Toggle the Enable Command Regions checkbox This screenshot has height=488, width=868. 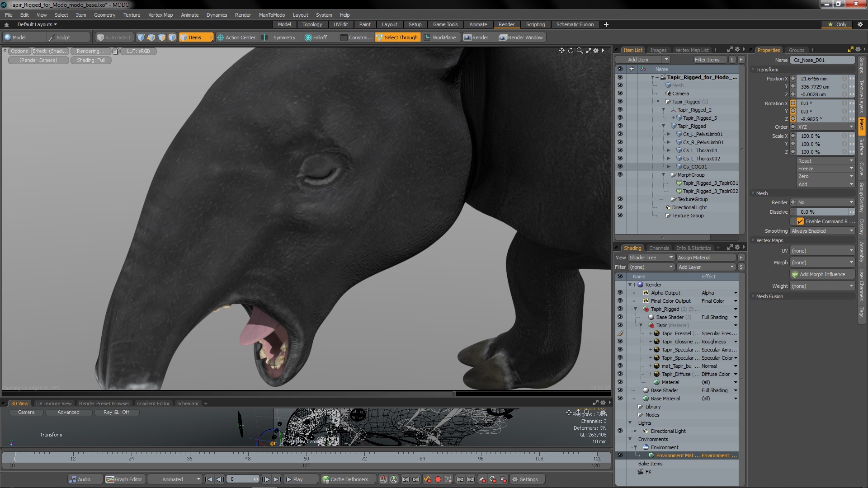(x=801, y=221)
